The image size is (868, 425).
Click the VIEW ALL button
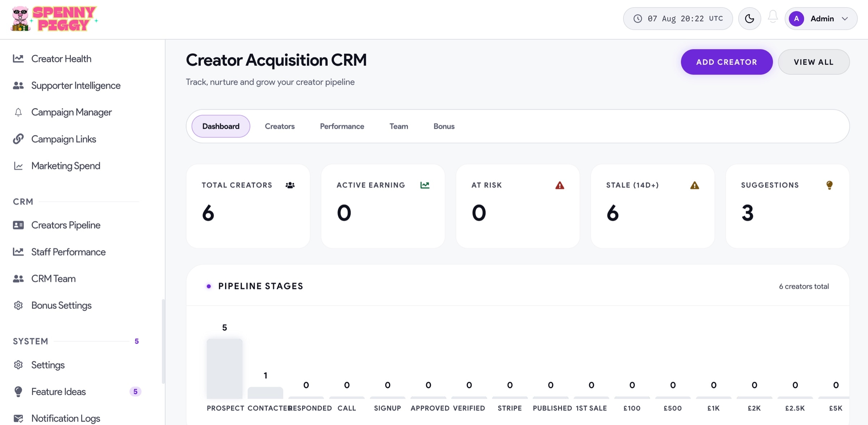(x=814, y=62)
